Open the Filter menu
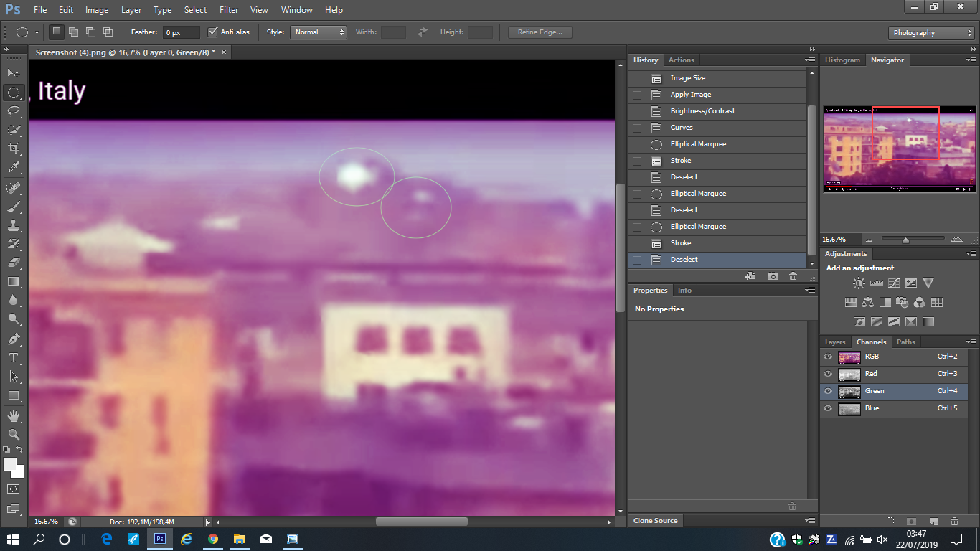The image size is (980, 551). 229,10
